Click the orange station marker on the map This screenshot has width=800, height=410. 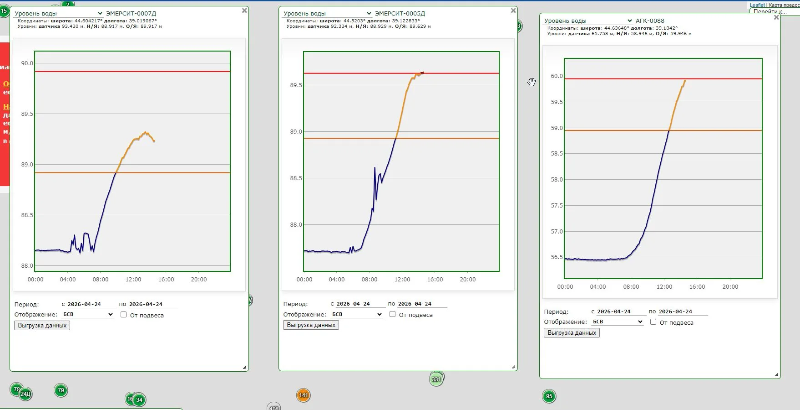point(302,396)
